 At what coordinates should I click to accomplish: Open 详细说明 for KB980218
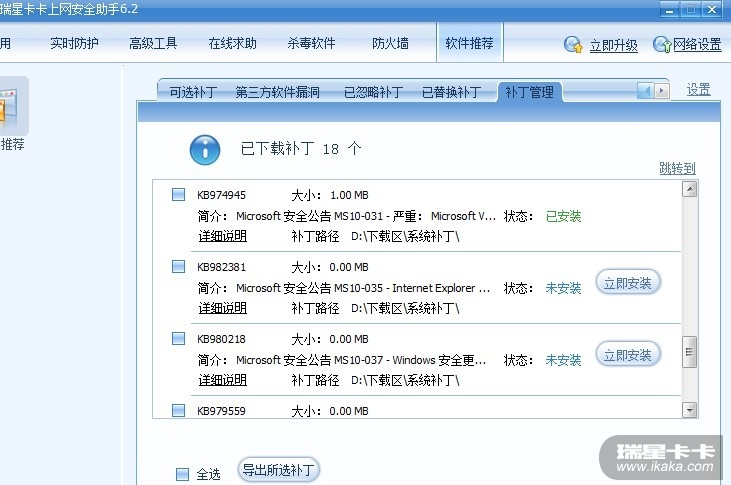(x=222, y=381)
